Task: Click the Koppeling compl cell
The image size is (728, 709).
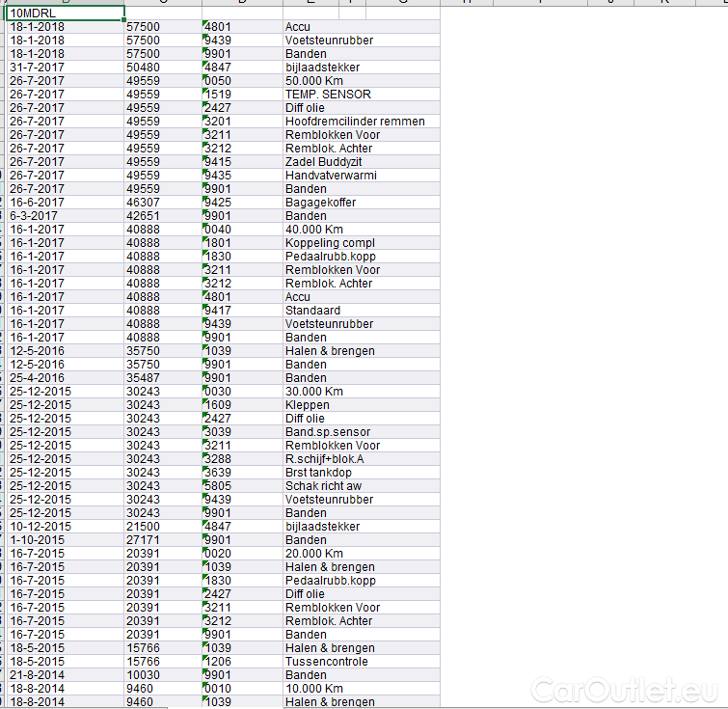Action: point(330,243)
